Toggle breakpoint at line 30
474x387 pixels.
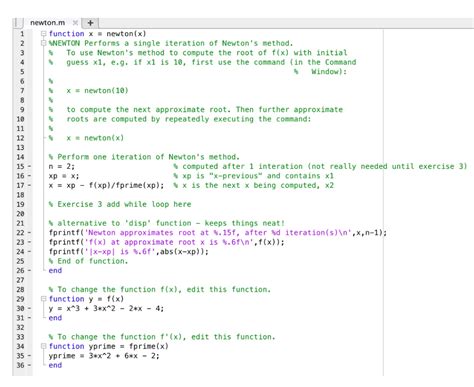pyautogui.click(x=29, y=308)
